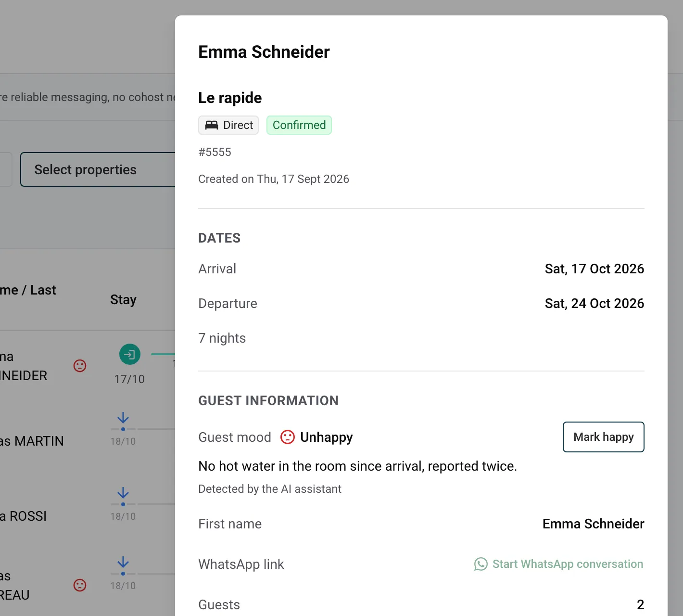Click the blue arrival arrow in the bottom row

point(123,562)
